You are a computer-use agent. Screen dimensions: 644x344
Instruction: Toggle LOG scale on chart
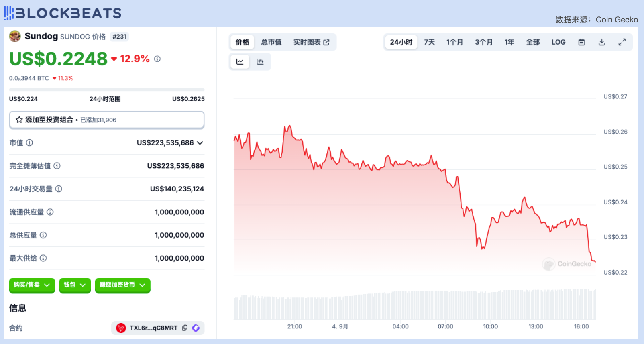(558, 42)
